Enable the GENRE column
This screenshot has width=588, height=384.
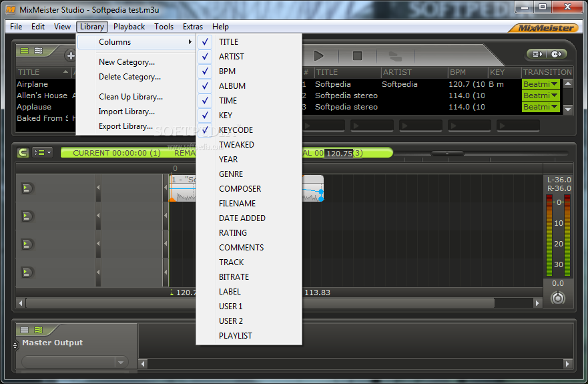249,174
